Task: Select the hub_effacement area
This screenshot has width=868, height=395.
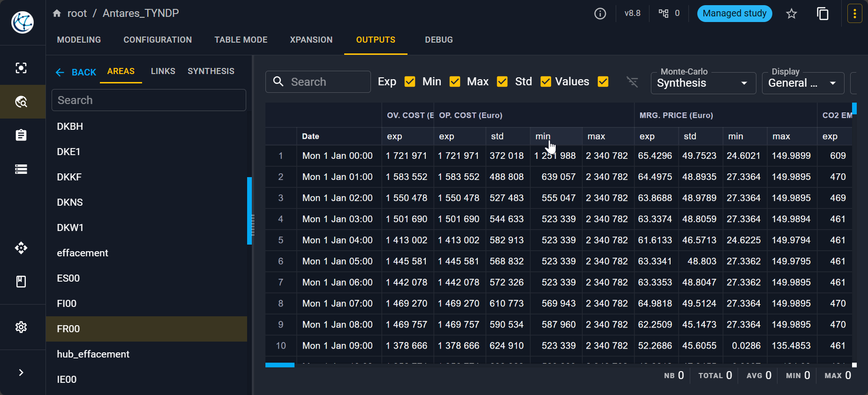Action: pos(146,354)
